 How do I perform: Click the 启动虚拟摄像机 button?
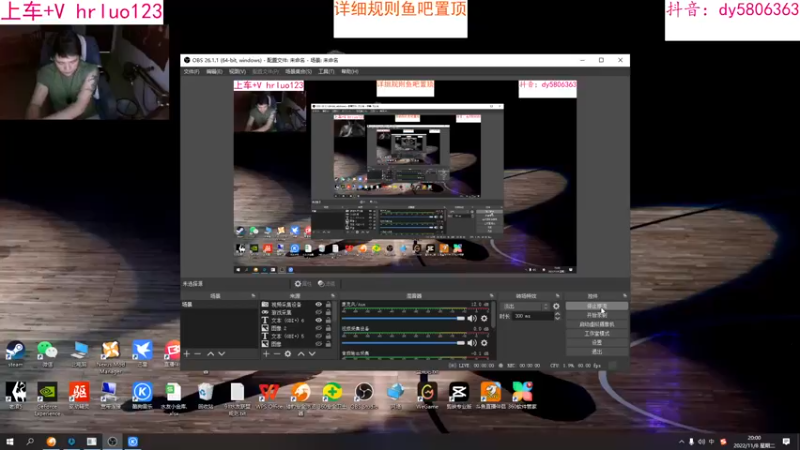(x=597, y=324)
